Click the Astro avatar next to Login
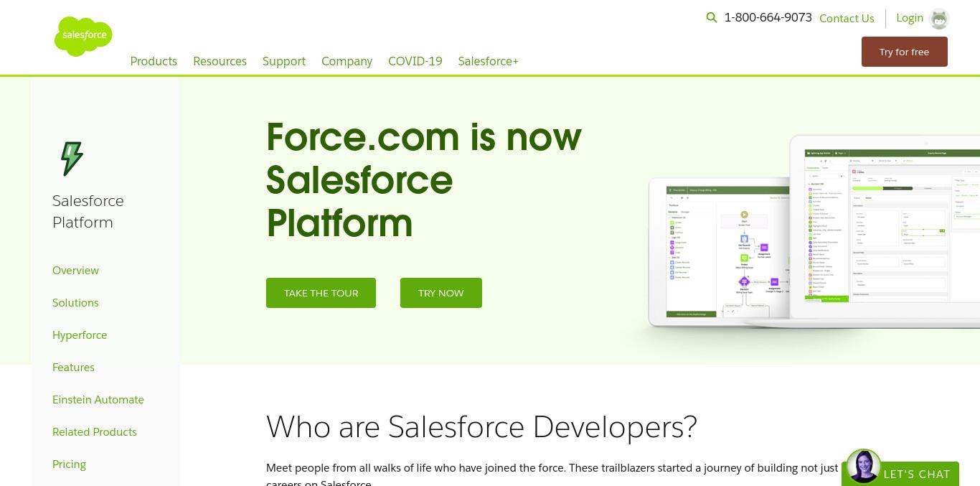980x486 pixels. point(939,19)
